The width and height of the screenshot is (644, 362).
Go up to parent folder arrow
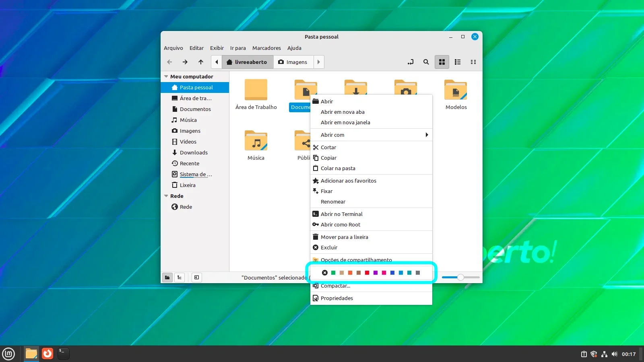click(x=201, y=62)
